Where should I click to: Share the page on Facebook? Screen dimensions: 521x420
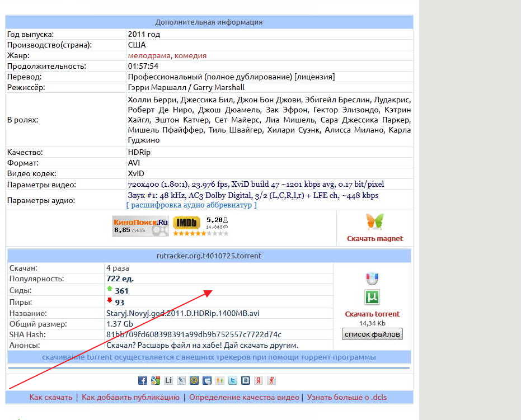(143, 380)
